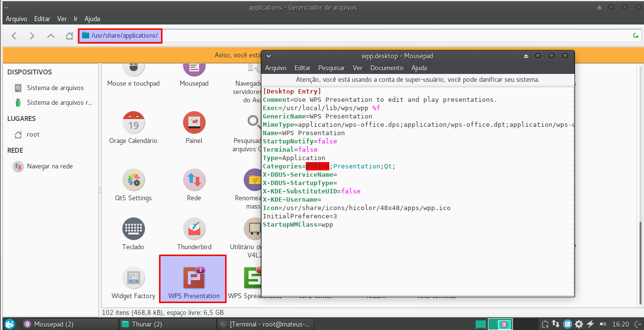Open Mousepad's Arquivo menu
The width and height of the screenshot is (644, 330).
tap(276, 68)
